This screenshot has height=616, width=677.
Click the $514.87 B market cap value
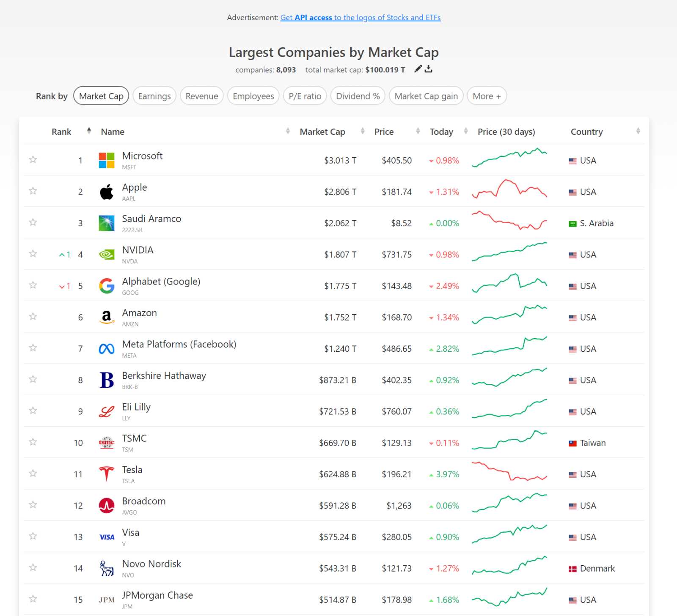[338, 600]
